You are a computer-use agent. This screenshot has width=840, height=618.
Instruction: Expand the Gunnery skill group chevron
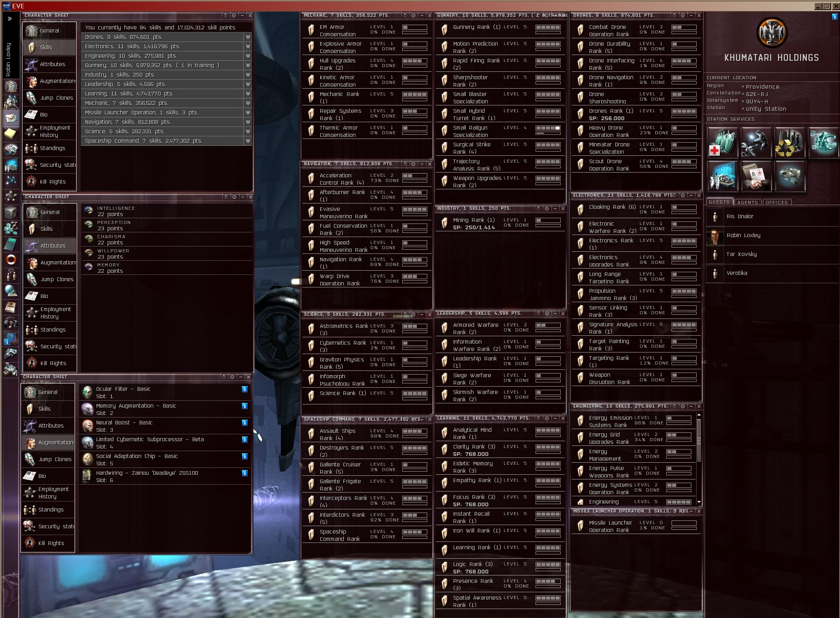(x=248, y=66)
